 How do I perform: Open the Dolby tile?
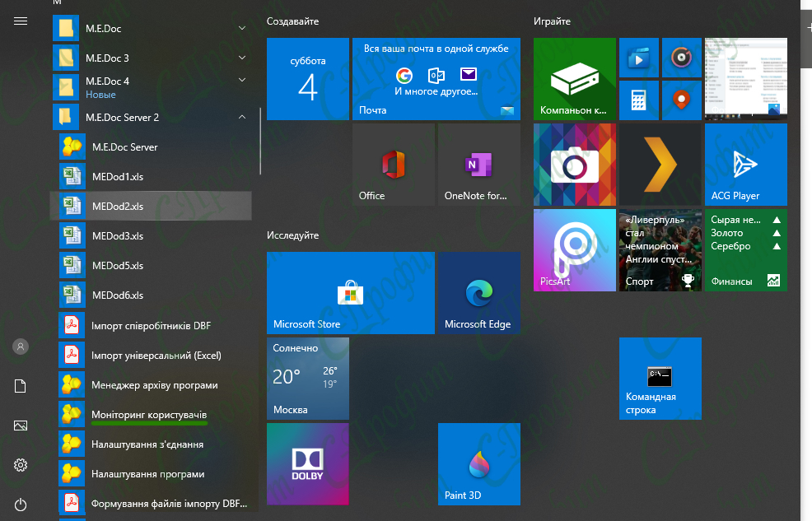tap(308, 464)
